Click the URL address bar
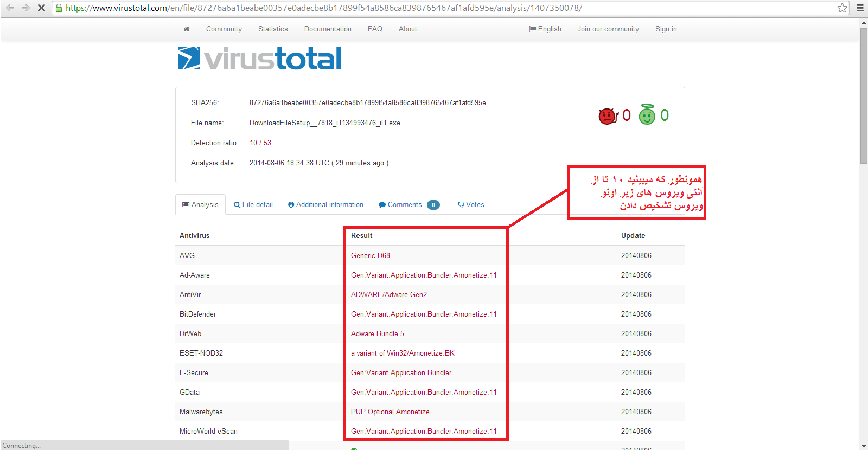Image resolution: width=868 pixels, height=450 pixels. point(434,8)
